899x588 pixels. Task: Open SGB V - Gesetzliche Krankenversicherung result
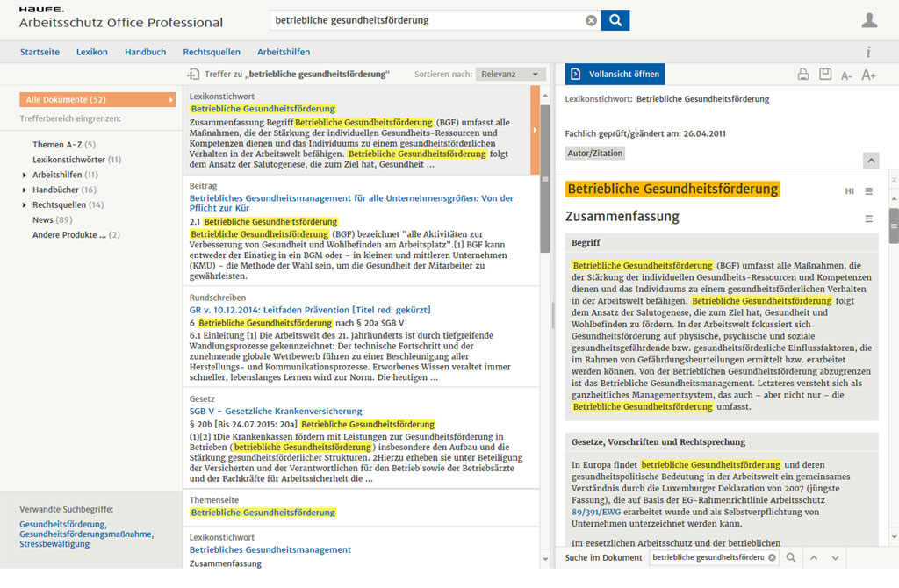pos(276,411)
